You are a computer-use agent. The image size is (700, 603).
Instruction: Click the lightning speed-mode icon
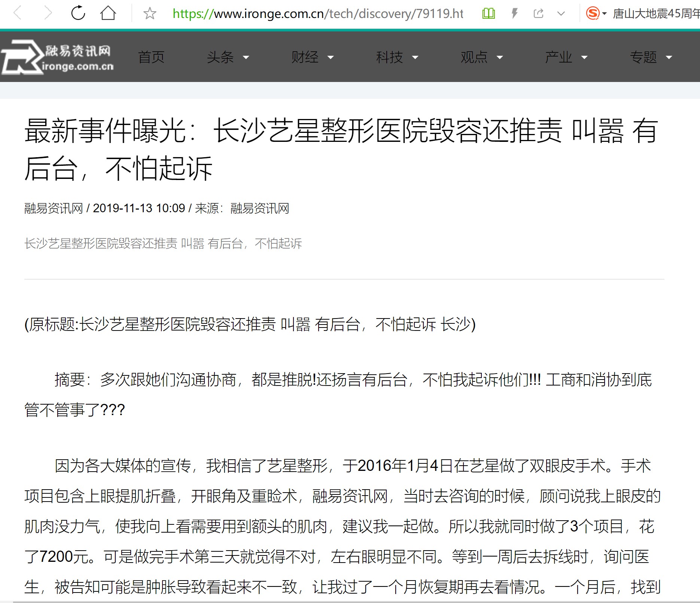(x=515, y=14)
